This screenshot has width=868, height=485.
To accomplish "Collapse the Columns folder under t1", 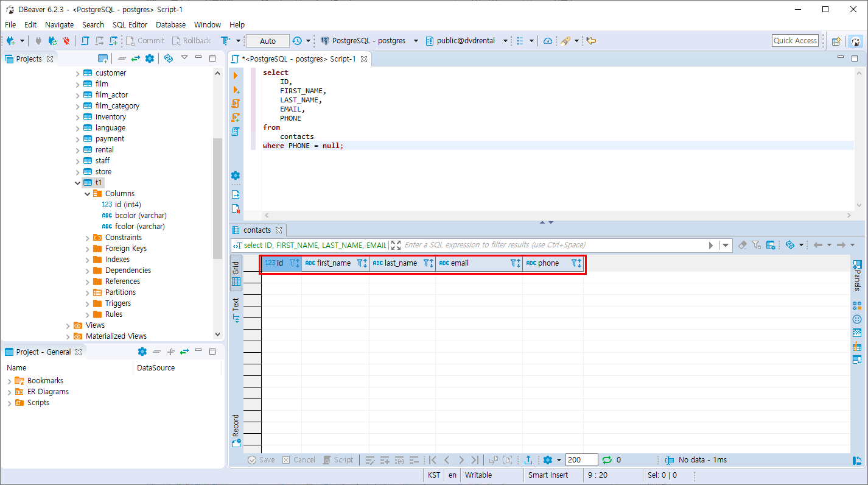I will (x=88, y=194).
